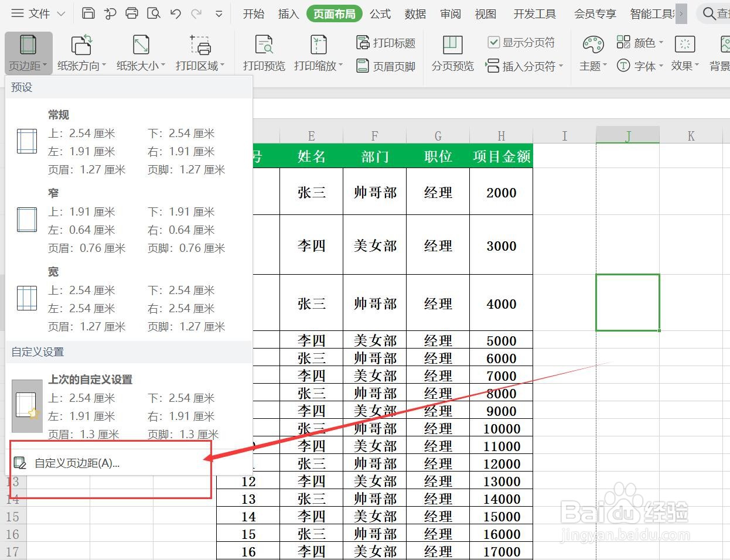Screen dimensions: 730x560
Task: Open the 字体 fonts dropdown
Action: (x=644, y=66)
